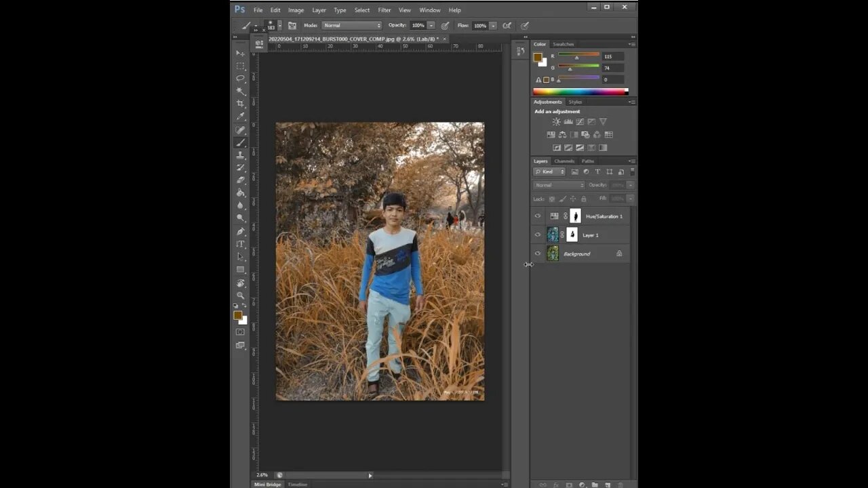Select the Clone Stamp tool
Screen dimensions: 868x488
click(240, 155)
